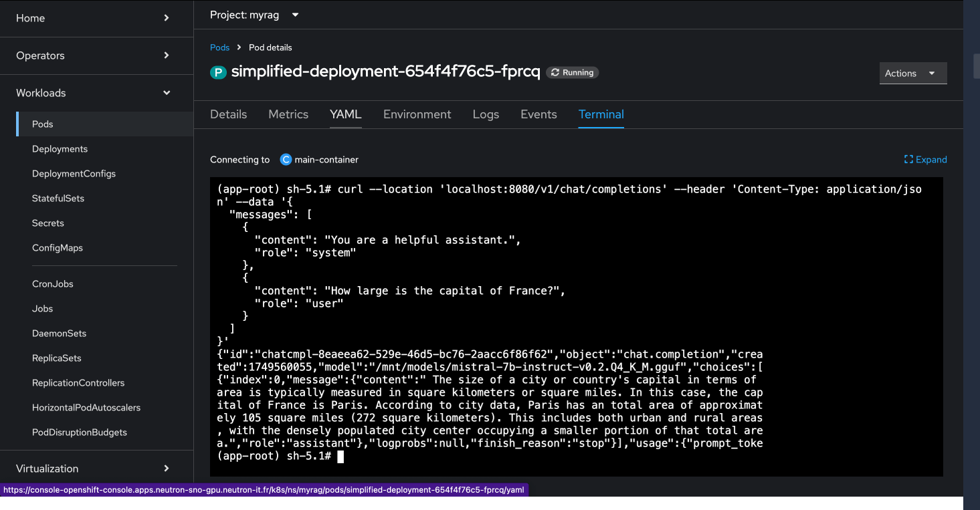Click the main-container label
This screenshot has width=980, height=510.
[327, 160]
